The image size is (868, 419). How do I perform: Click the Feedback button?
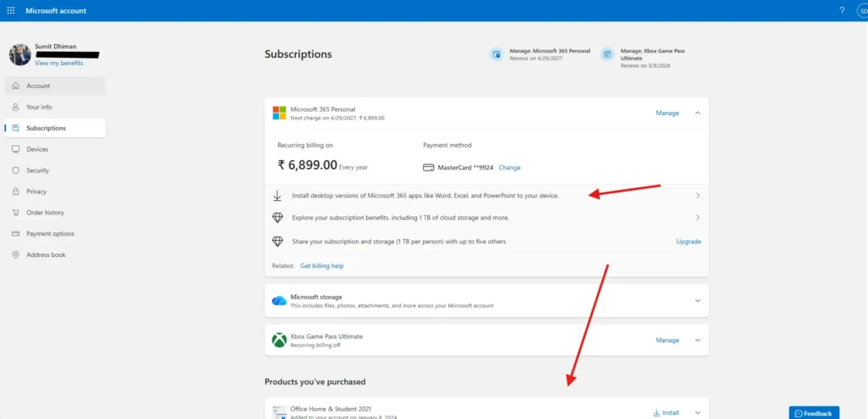pos(814,413)
